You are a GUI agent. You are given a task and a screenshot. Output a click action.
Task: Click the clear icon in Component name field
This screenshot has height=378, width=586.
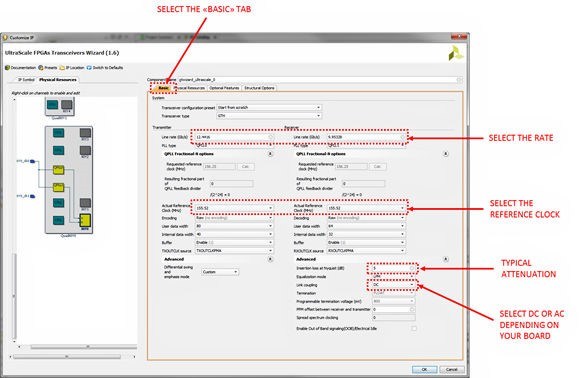click(459, 80)
